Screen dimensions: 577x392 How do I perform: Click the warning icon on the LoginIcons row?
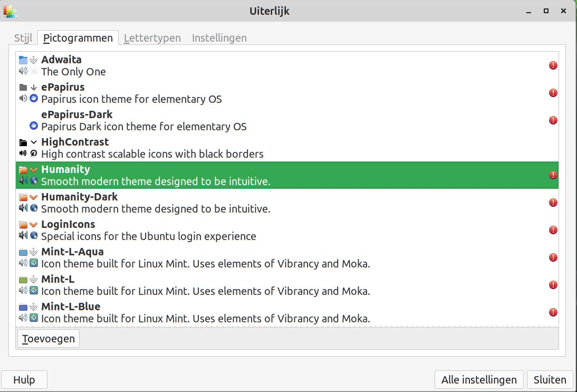[x=553, y=230]
